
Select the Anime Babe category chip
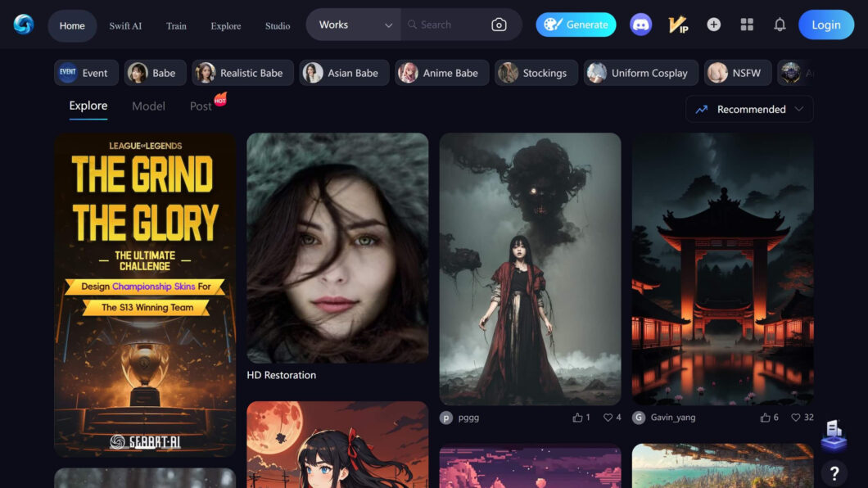click(441, 73)
